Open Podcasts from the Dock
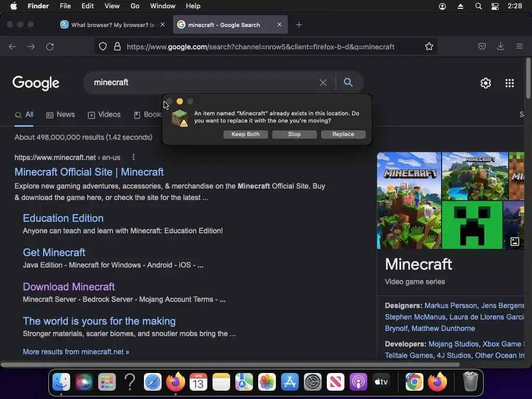 coord(358,382)
